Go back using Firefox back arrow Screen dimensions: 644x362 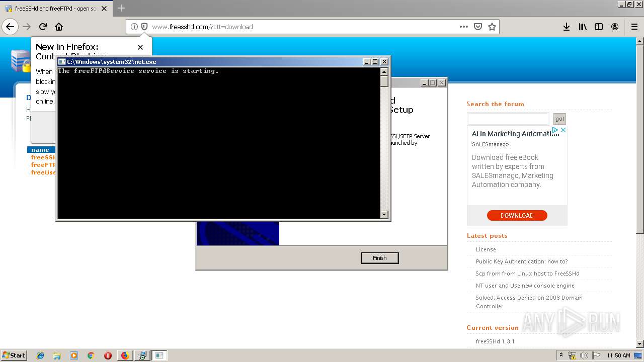click(10, 27)
